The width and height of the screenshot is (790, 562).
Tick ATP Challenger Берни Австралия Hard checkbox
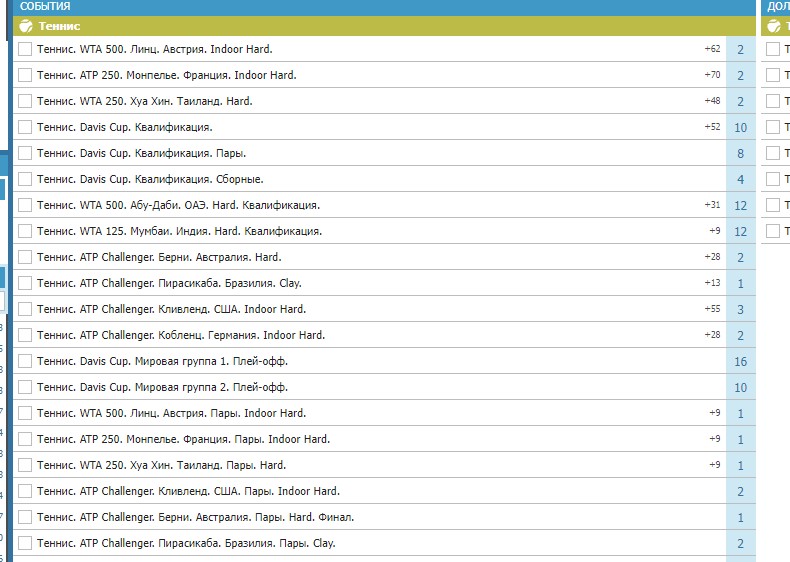coord(25,257)
